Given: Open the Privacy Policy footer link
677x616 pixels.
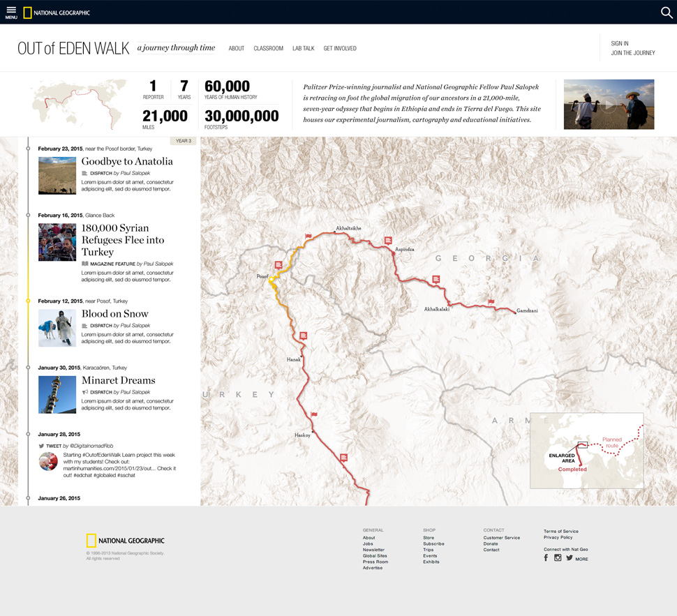Looking at the screenshot, I should point(558,537).
